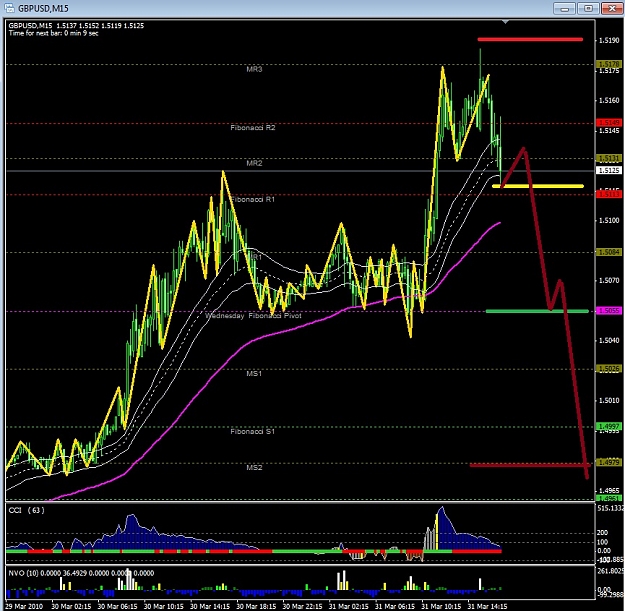Click the GBPUSD,M15 chart window icon
625x611 pixels.
(9, 8)
